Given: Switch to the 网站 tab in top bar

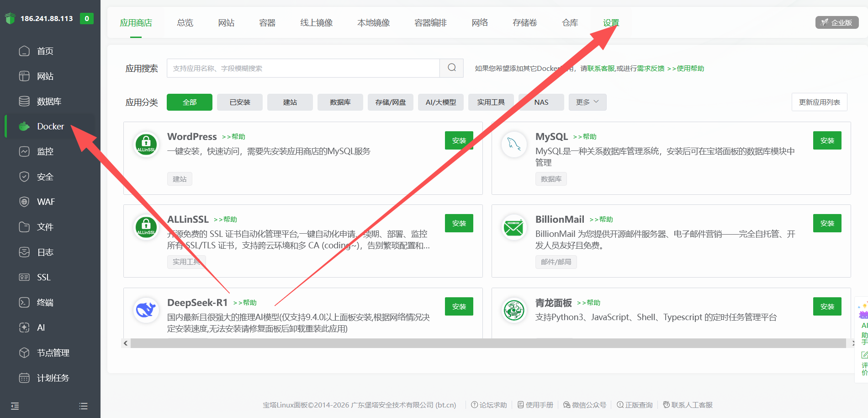Looking at the screenshot, I should coord(226,23).
